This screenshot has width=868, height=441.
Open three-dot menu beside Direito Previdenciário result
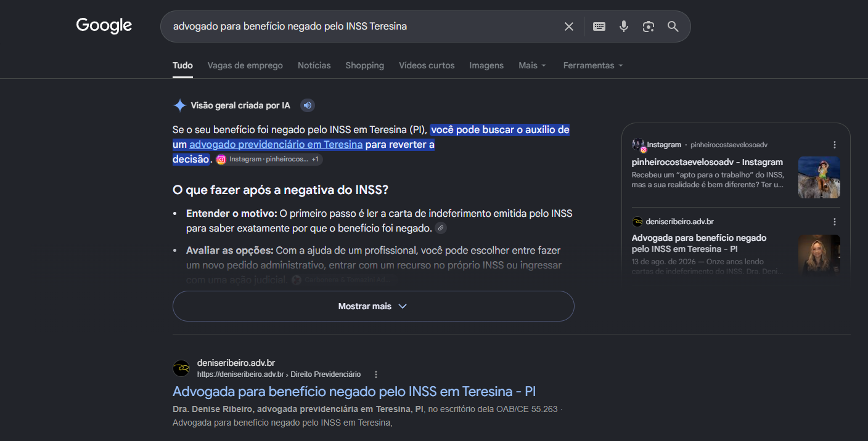click(x=376, y=374)
